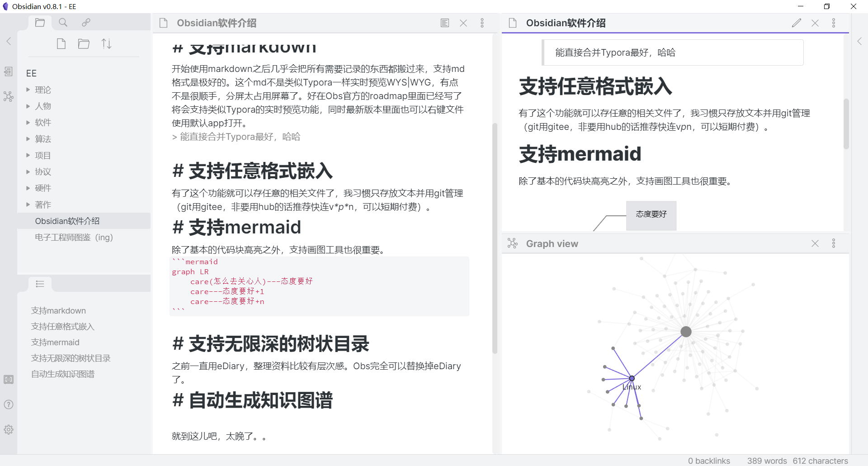868x466 pixels.
Task: Change sort order with arrows icon
Action: coord(106,43)
